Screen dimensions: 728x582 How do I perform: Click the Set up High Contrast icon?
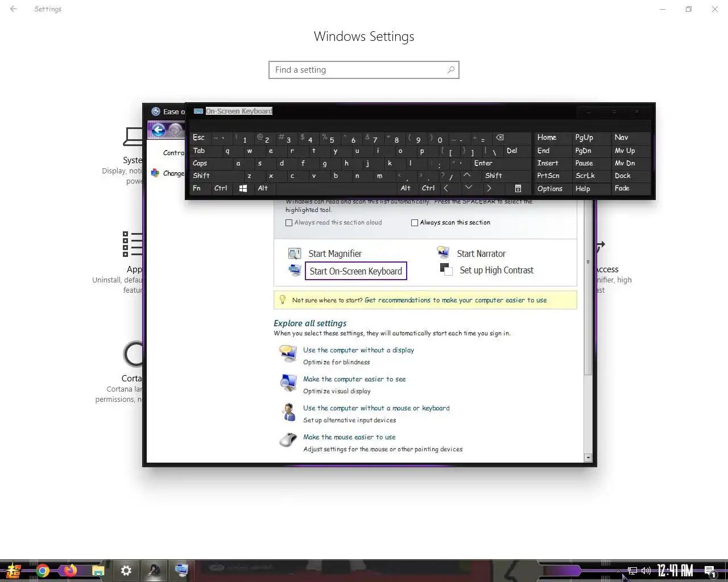pyautogui.click(x=446, y=269)
